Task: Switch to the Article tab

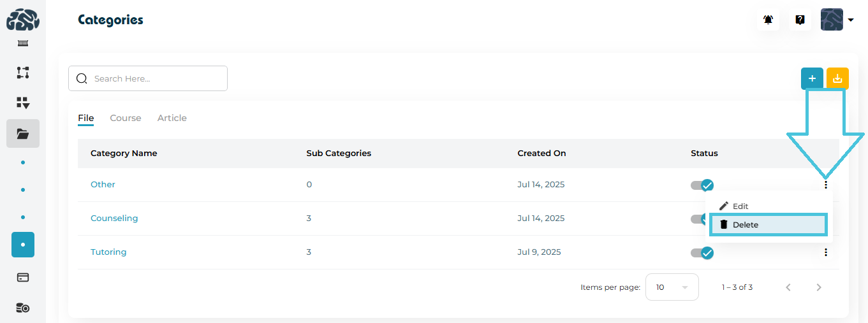Action: click(x=172, y=118)
